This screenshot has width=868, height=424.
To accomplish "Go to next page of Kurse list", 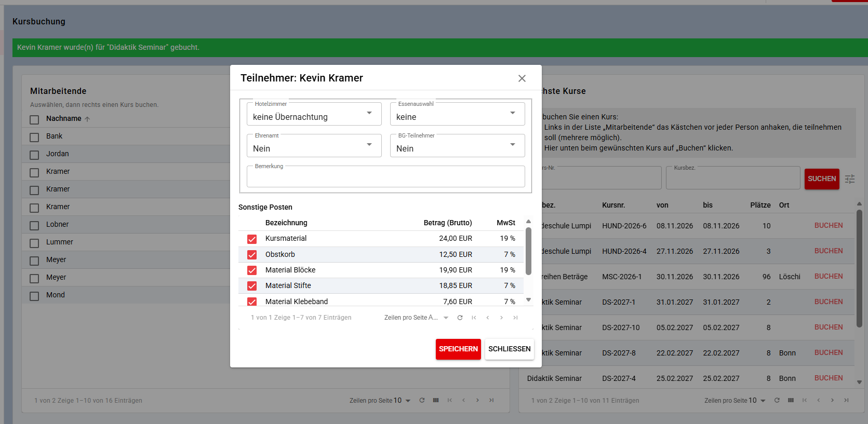I will click(x=832, y=400).
